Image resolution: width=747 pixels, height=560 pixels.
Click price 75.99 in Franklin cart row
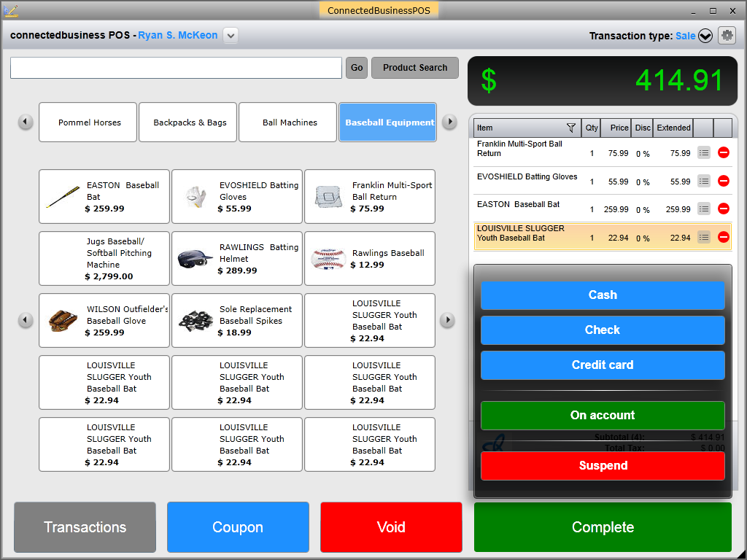(x=618, y=153)
